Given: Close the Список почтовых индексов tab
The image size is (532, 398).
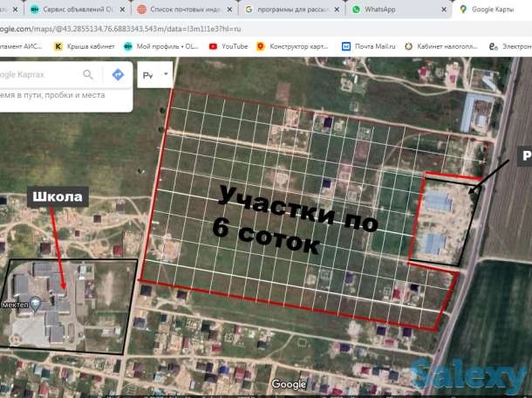Looking at the screenshot, I should tap(229, 10).
